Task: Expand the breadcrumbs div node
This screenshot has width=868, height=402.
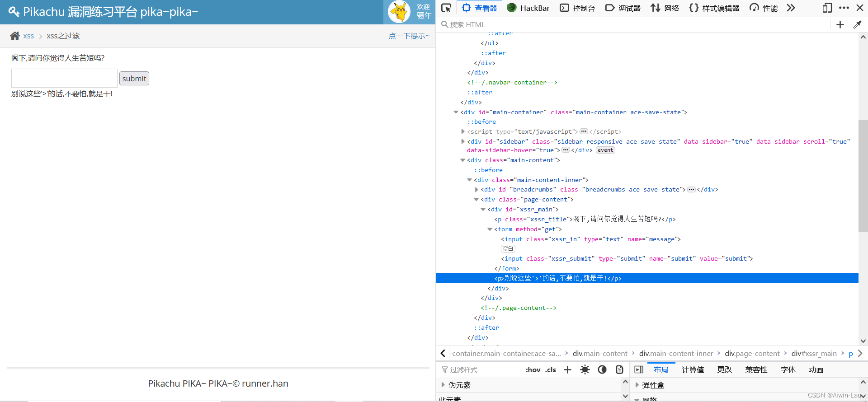Action: pos(476,190)
